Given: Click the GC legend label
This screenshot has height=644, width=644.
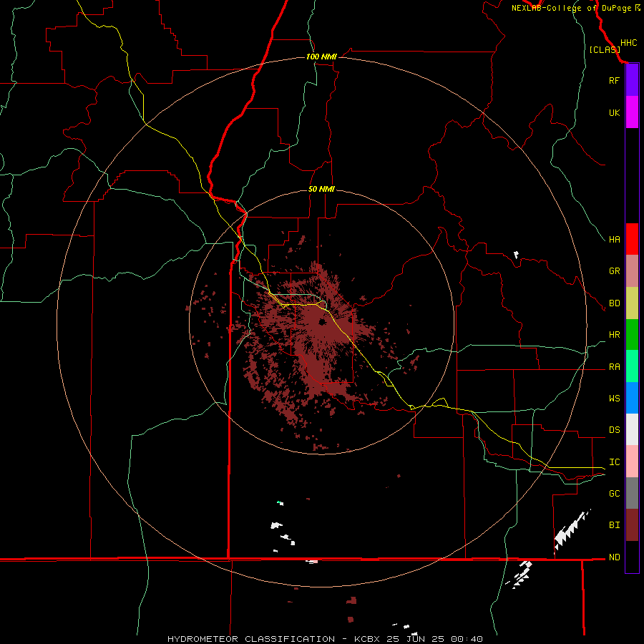Looking at the screenshot, I should [x=614, y=494].
